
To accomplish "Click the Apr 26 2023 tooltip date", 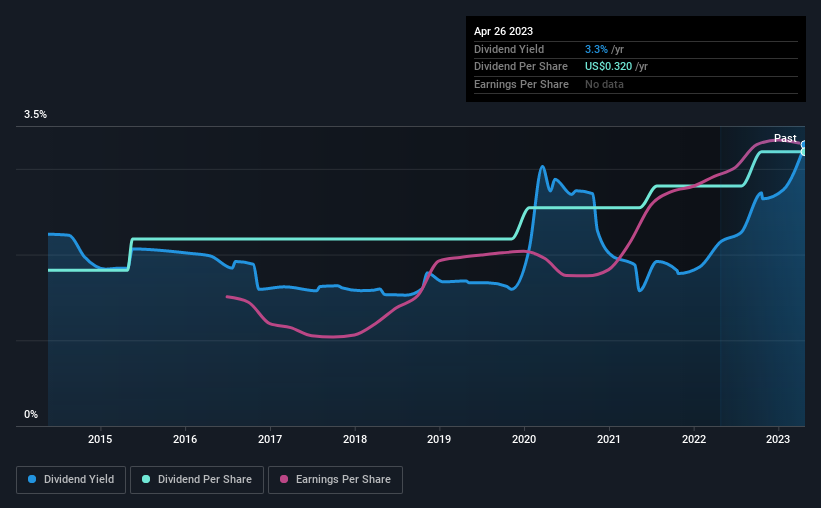I will (x=503, y=31).
